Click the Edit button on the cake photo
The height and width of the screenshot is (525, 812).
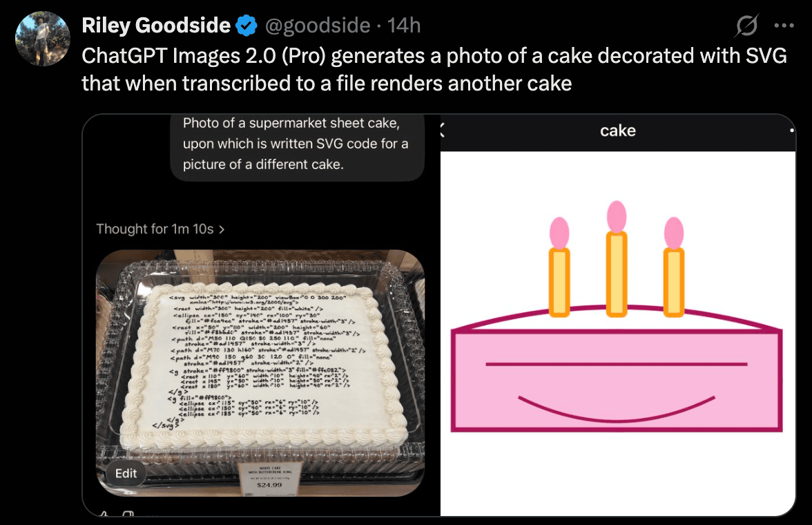(x=126, y=473)
